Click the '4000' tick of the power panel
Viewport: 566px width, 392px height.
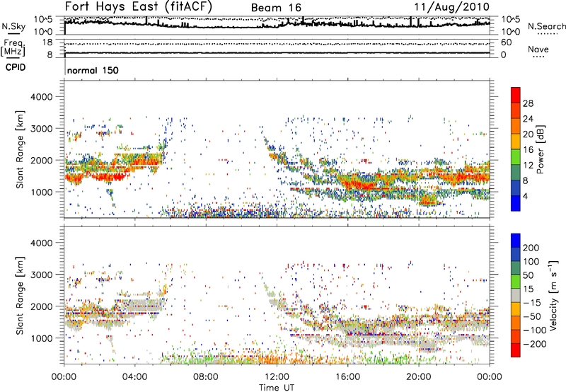point(41,97)
